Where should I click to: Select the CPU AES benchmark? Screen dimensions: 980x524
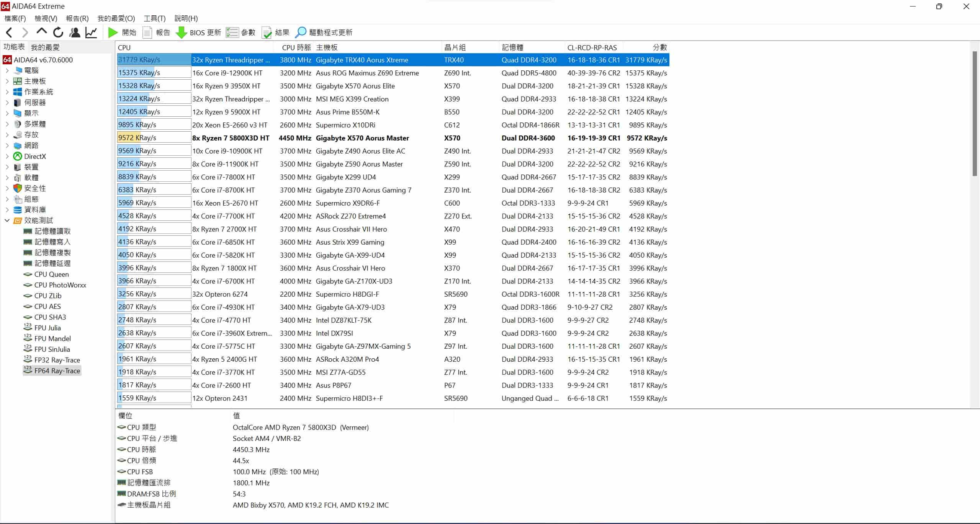click(x=42, y=306)
